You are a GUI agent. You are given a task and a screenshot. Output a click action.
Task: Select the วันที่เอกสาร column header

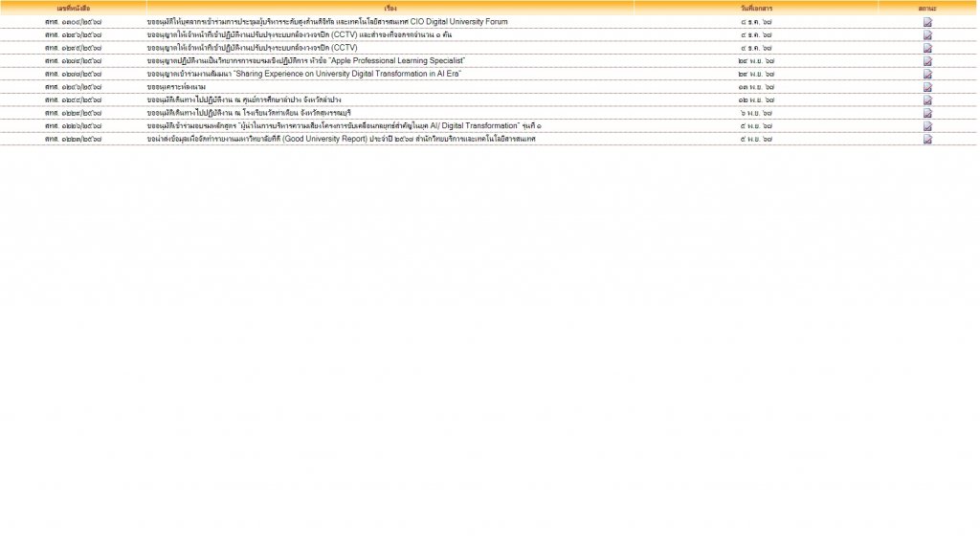point(756,8)
